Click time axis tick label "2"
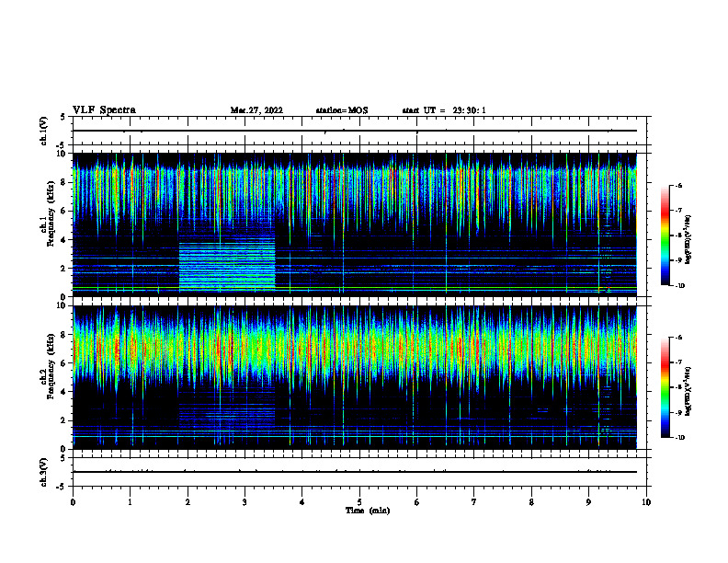The image size is (728, 563). [188, 502]
